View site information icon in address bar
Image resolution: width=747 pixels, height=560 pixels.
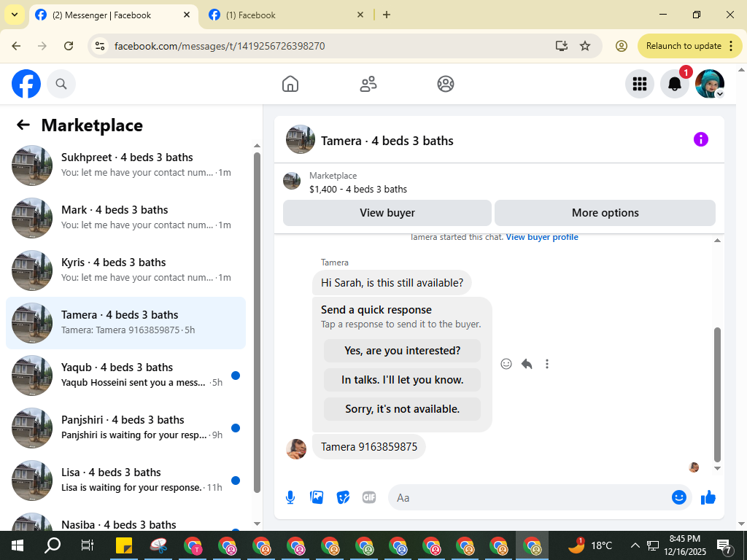[99, 46]
